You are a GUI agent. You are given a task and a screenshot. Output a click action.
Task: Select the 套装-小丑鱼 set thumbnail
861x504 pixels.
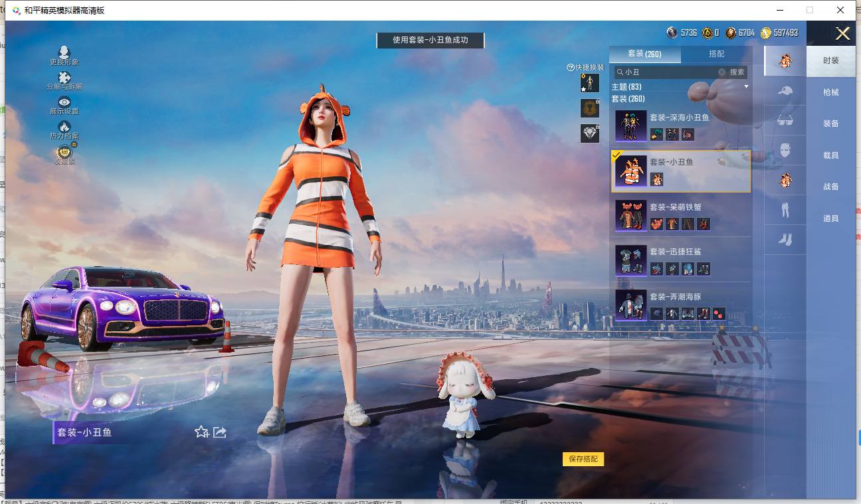point(630,171)
